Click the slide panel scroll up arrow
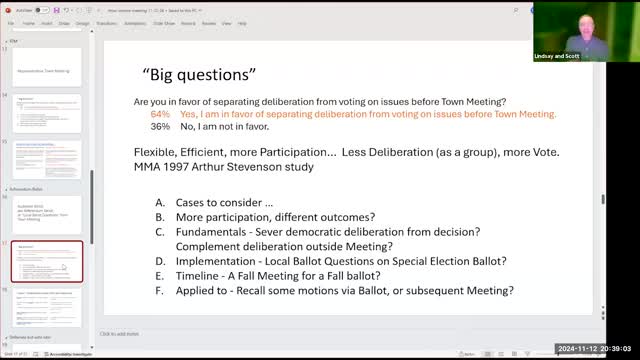 point(92,31)
